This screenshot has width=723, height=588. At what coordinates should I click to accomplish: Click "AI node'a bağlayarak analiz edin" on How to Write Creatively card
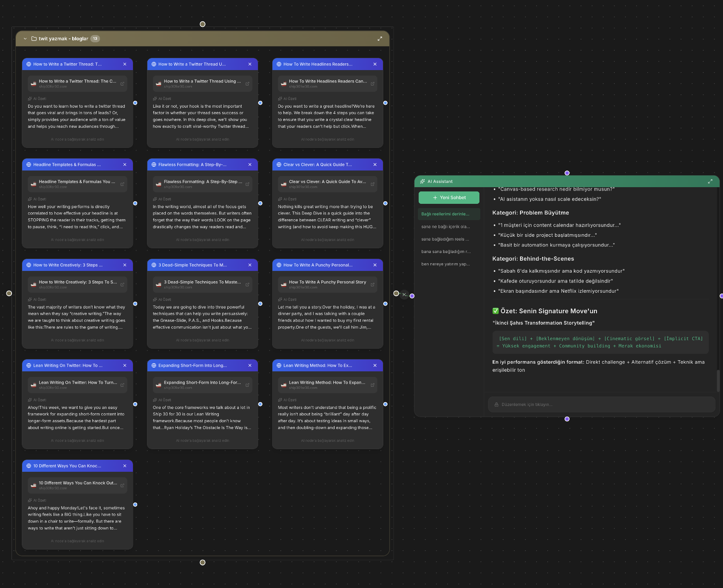click(77, 340)
